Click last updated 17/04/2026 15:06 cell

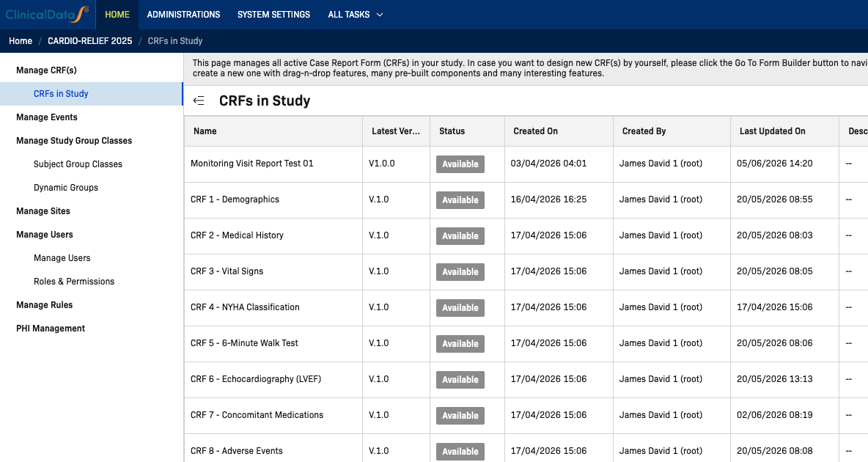(774, 307)
